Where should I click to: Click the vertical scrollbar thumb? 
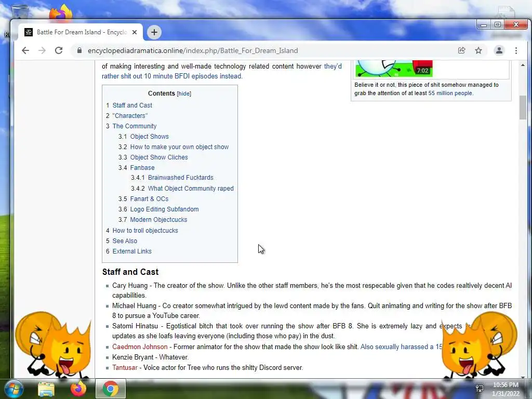(523, 108)
